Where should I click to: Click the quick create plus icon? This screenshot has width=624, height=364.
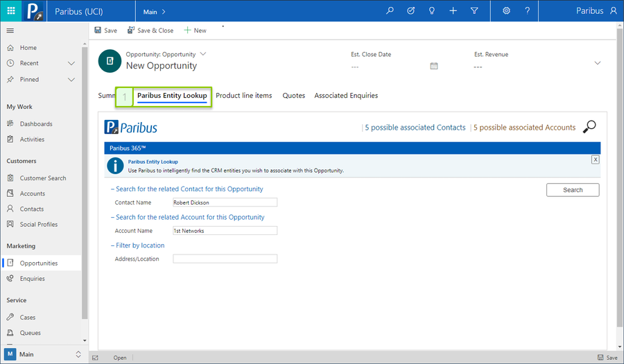[453, 10]
